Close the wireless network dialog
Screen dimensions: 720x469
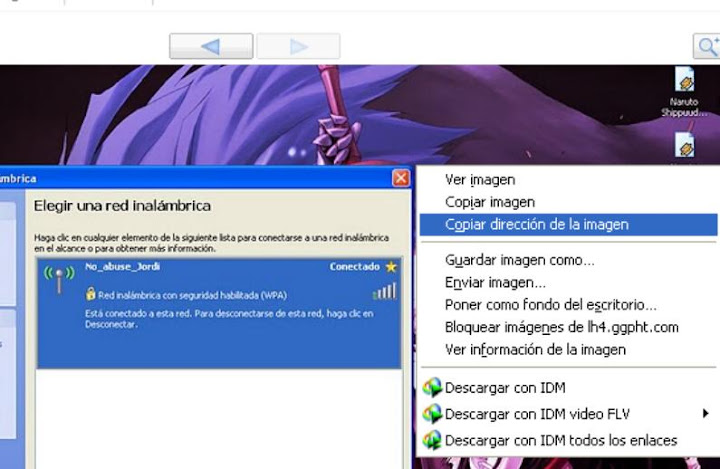401,178
